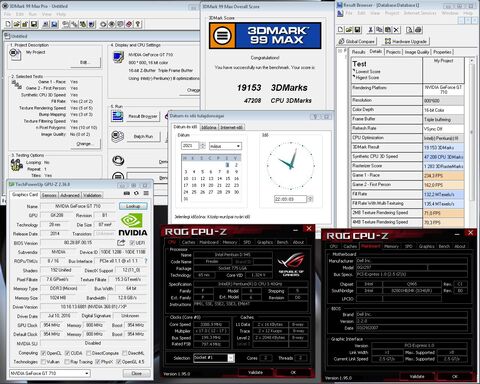The image size is (480, 384).
Task: Click the New document icon in Result Browser toolbar
Action: (340, 30)
